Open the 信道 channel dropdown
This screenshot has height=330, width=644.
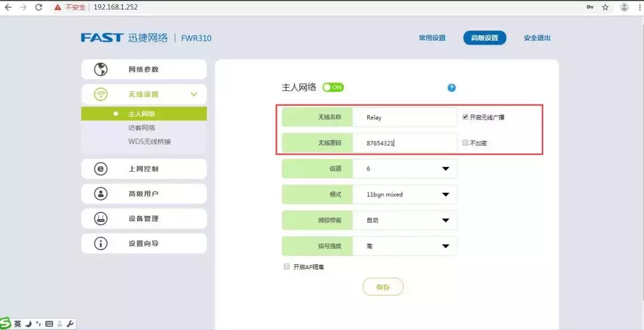click(x=445, y=169)
